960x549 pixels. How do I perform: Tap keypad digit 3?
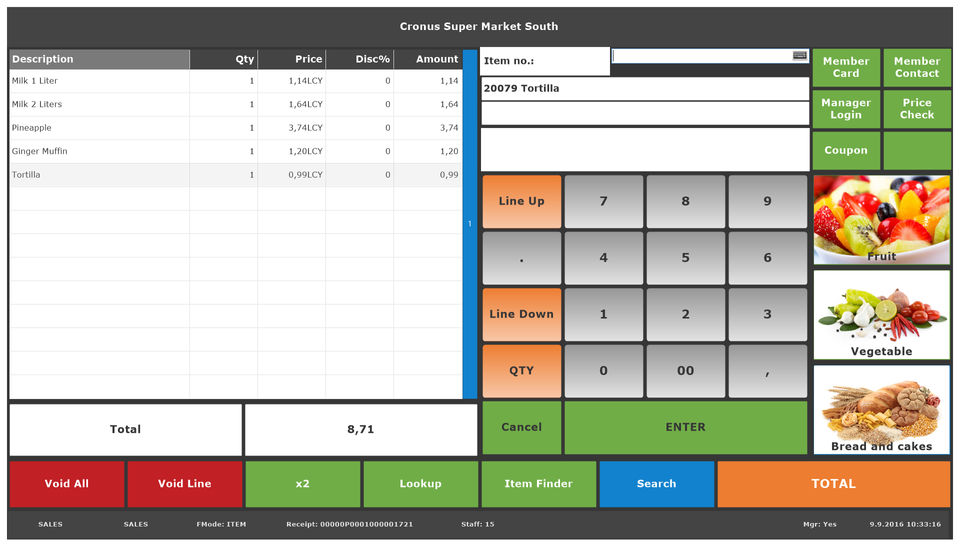tap(768, 314)
